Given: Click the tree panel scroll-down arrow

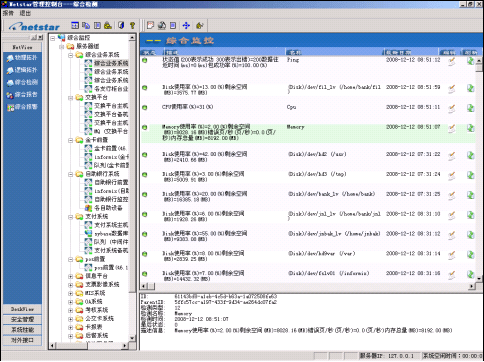Looking at the screenshot, I should click(x=132, y=338).
